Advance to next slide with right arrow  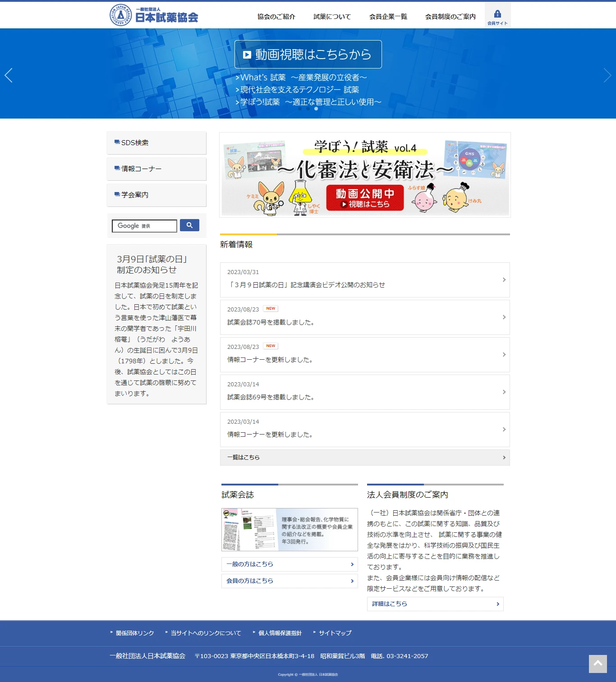(x=607, y=75)
